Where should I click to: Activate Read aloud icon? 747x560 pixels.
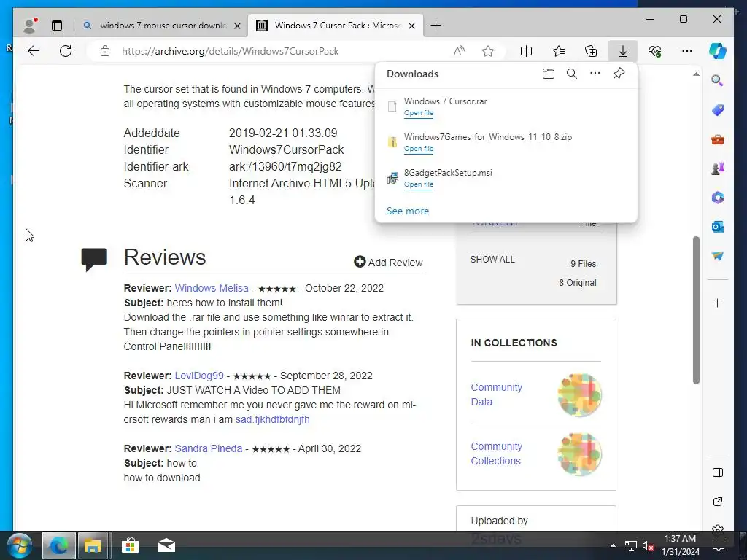pos(459,51)
